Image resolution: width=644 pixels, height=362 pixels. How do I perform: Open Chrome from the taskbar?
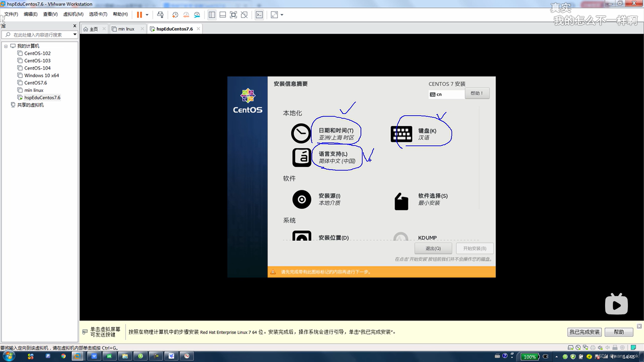tap(63, 356)
